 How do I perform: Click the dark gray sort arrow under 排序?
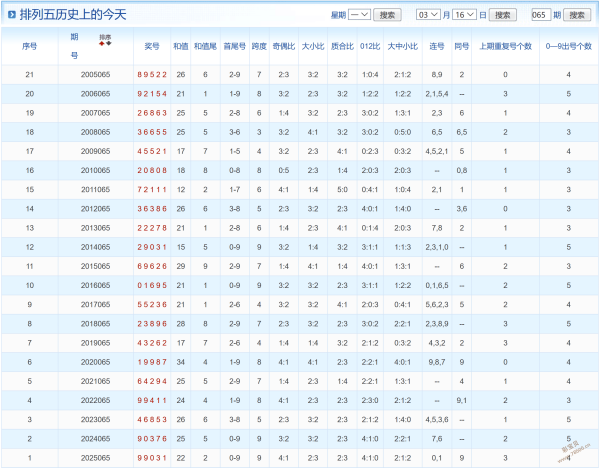(108, 44)
